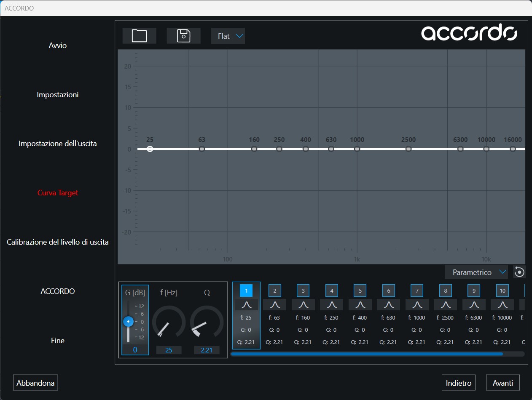Click the Q value field showing 2.21
This screenshot has height=400, width=532.
tap(207, 350)
